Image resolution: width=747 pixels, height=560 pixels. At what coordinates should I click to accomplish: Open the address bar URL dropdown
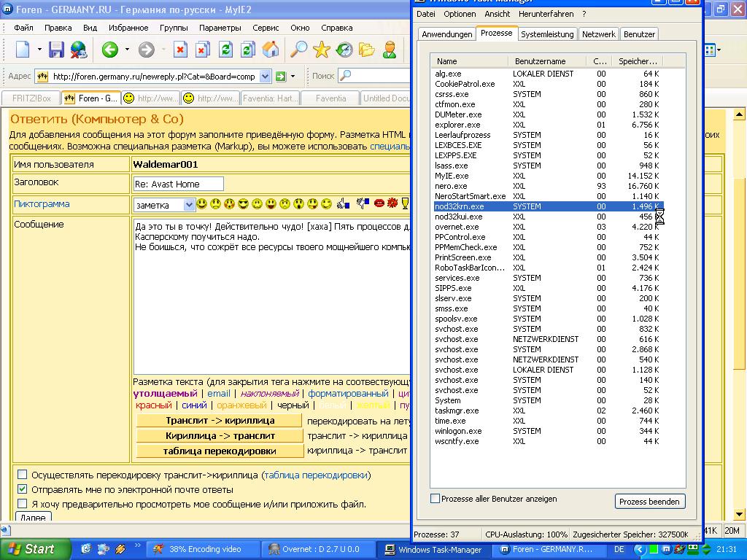[266, 76]
